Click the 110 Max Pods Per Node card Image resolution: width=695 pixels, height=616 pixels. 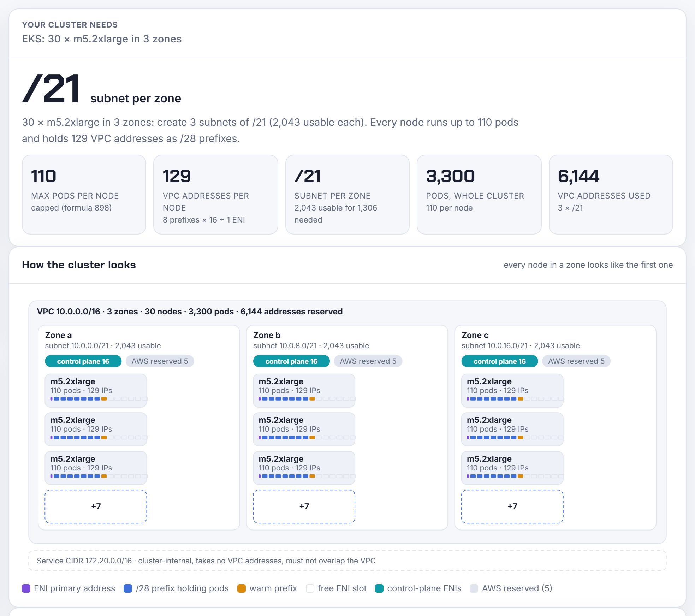pos(84,195)
